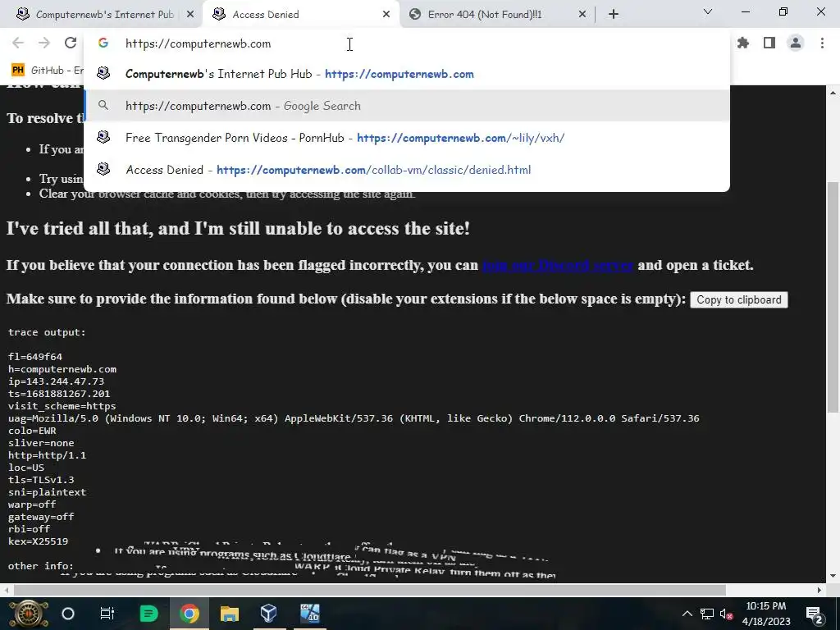
Task: Click the page's horizontal scrollbar thumb
Action: pyautogui.click(x=370, y=590)
